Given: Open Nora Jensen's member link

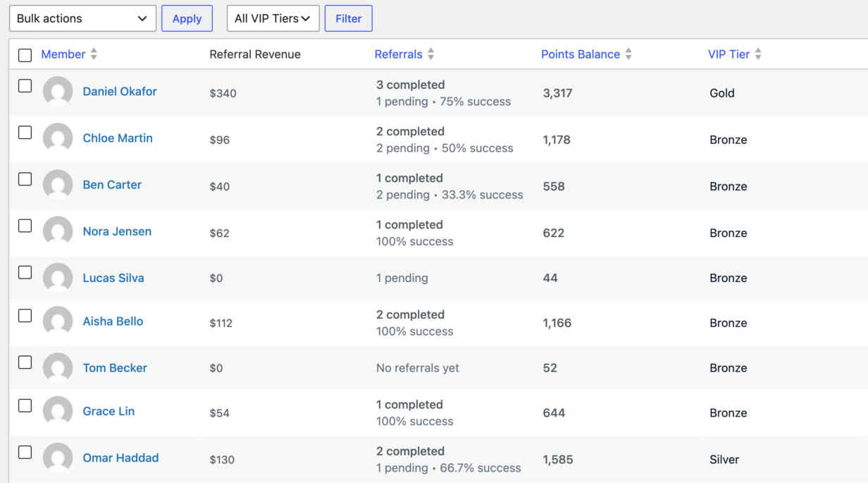Looking at the screenshot, I should click(x=117, y=231).
